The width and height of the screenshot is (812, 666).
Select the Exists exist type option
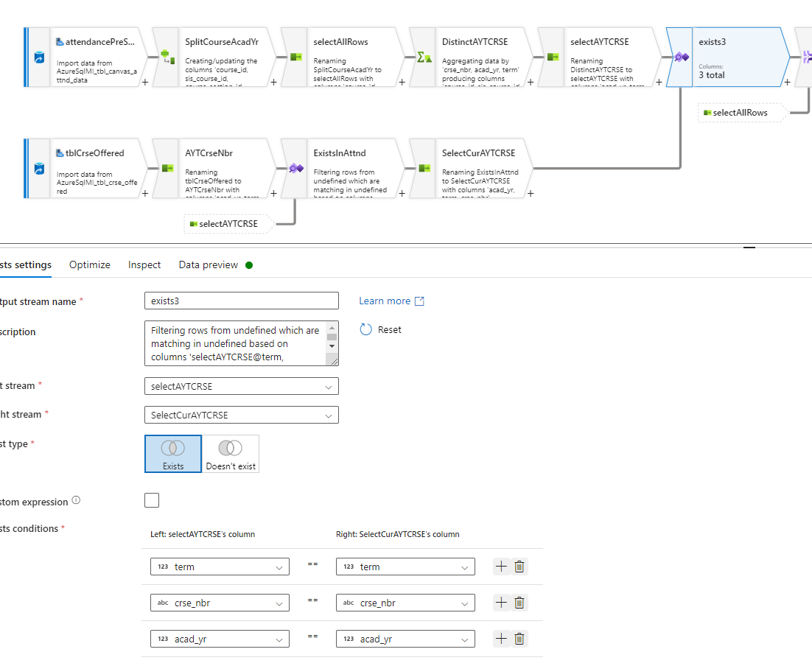(173, 454)
